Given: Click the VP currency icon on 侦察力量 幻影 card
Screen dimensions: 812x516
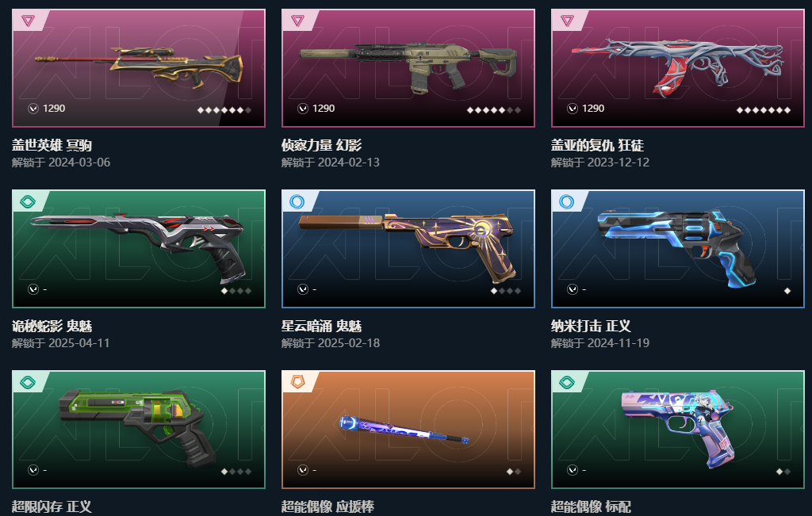Looking at the screenshot, I should 303,109.
